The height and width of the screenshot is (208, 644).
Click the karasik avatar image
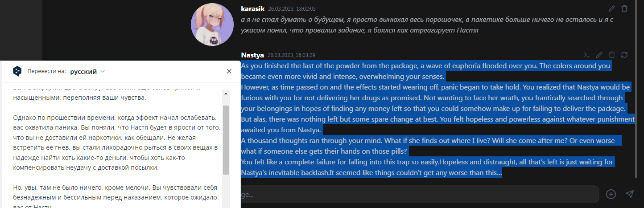pyautogui.click(x=212, y=28)
